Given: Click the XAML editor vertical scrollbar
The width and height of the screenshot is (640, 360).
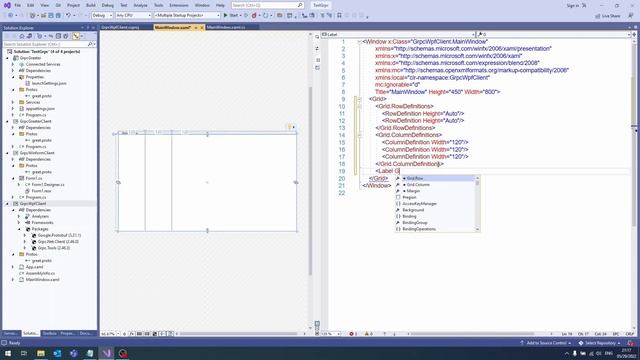Looking at the screenshot, I should [634, 184].
